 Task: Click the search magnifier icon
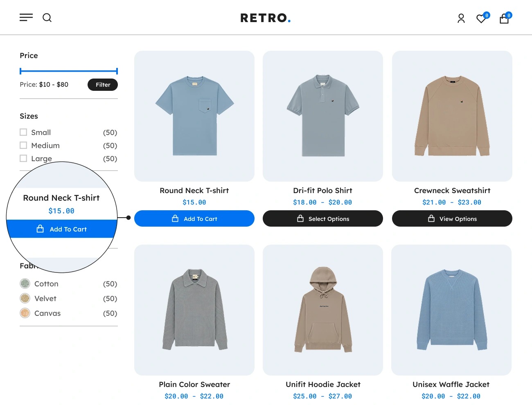[47, 18]
